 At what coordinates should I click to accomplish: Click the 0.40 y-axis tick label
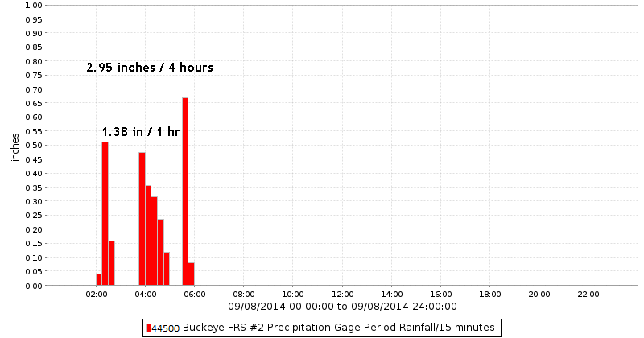(34, 173)
